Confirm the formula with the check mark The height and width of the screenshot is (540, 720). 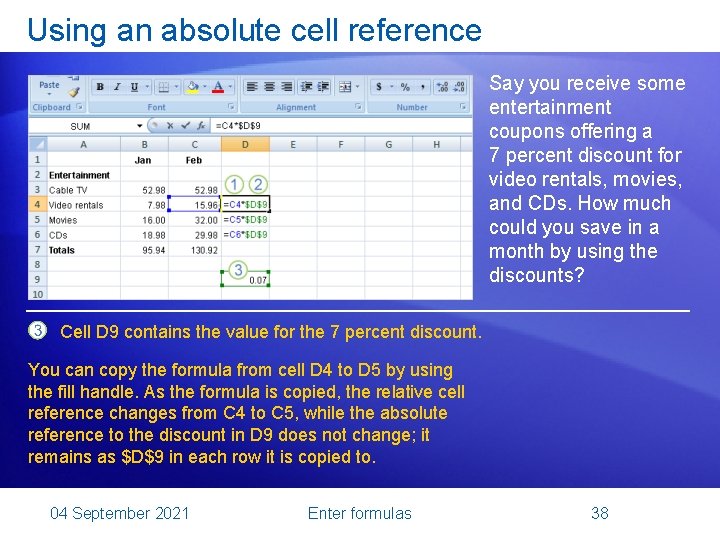tap(185, 125)
